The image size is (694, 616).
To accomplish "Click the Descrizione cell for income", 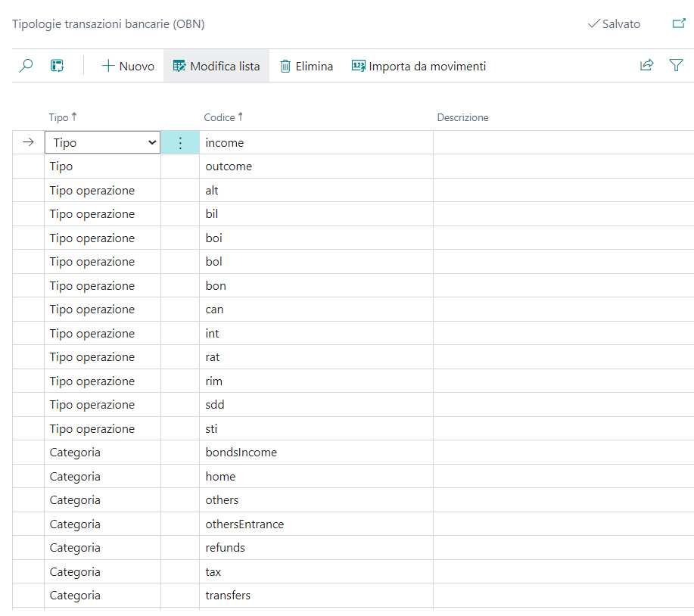I will click(x=563, y=142).
